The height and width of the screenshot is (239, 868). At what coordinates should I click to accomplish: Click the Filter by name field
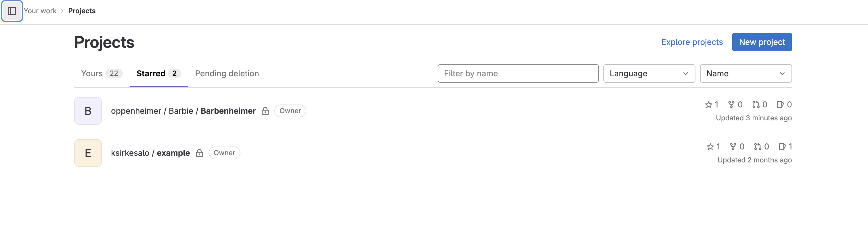pos(518,74)
